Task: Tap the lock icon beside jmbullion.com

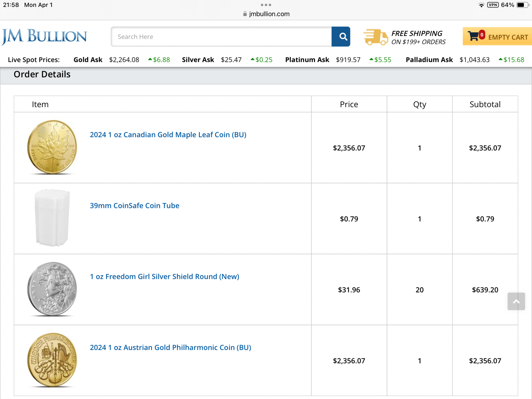Action: pyautogui.click(x=245, y=14)
